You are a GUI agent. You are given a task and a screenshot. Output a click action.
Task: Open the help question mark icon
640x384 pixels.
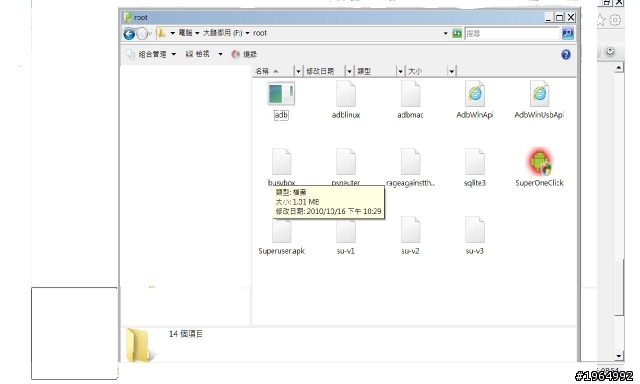point(566,54)
